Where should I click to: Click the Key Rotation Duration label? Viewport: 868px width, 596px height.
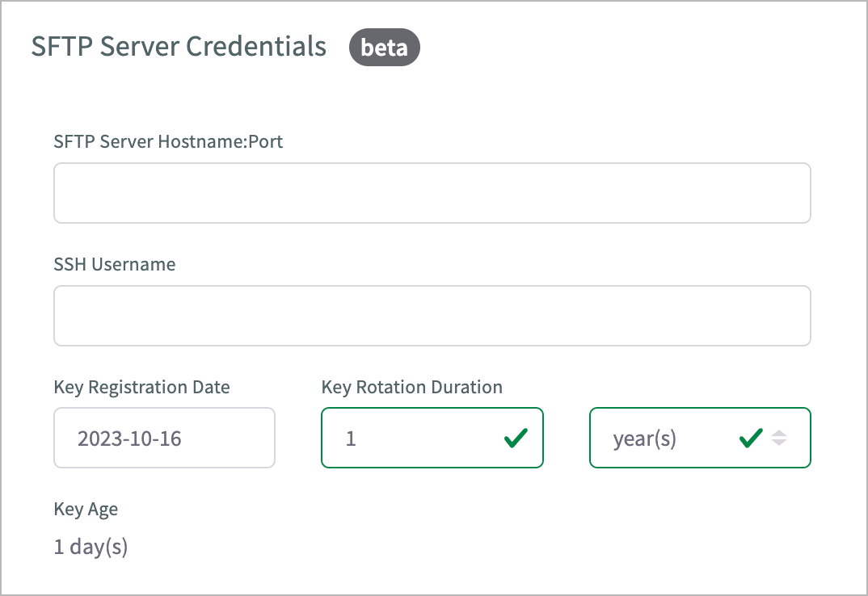pos(412,387)
